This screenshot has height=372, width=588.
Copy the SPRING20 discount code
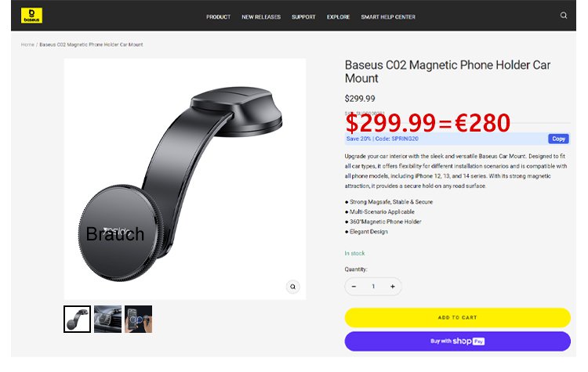pos(558,139)
